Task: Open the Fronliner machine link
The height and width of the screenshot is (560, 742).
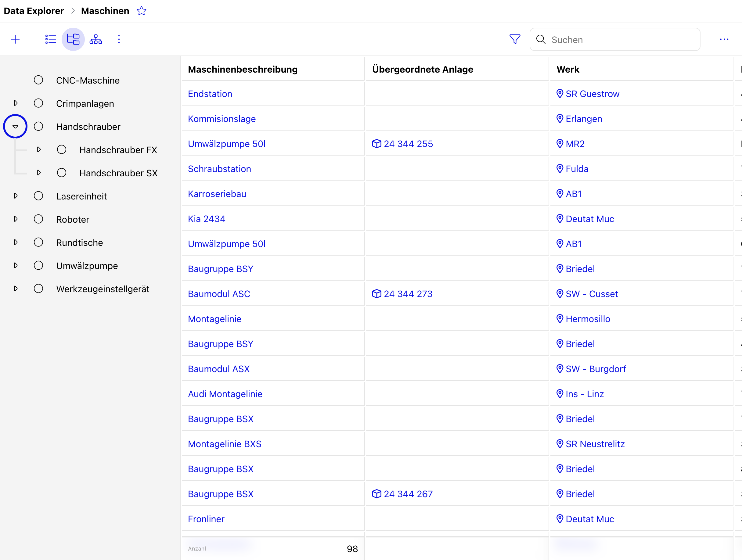Action: 206,519
